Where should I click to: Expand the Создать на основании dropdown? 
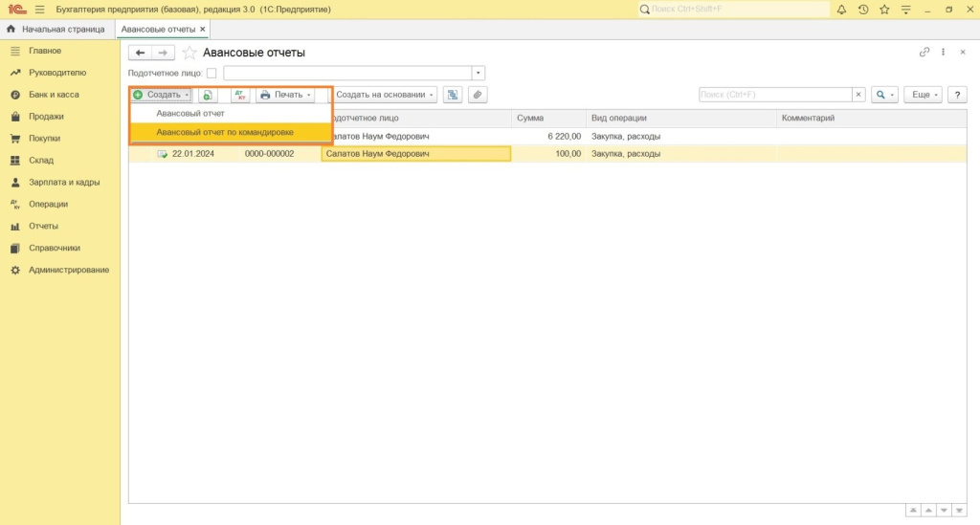pos(385,95)
